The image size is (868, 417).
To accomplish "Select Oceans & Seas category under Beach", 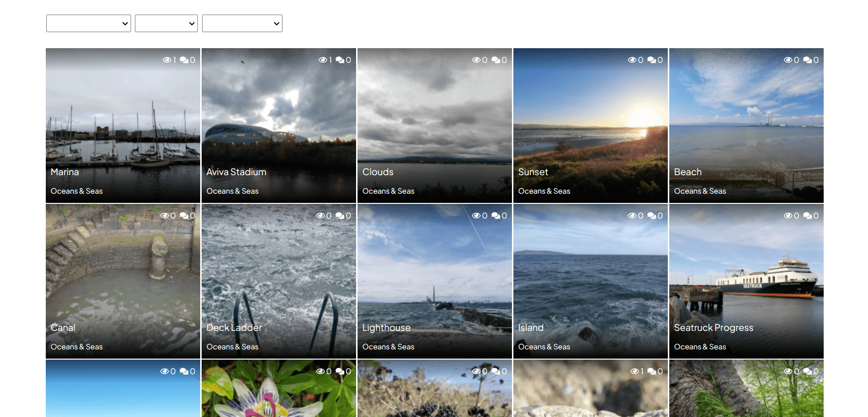I will click(x=700, y=191).
